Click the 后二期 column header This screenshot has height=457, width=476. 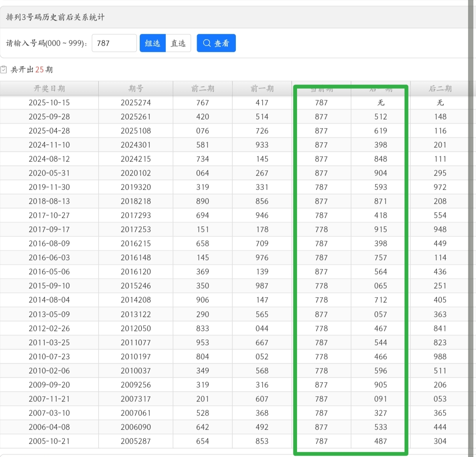point(440,88)
